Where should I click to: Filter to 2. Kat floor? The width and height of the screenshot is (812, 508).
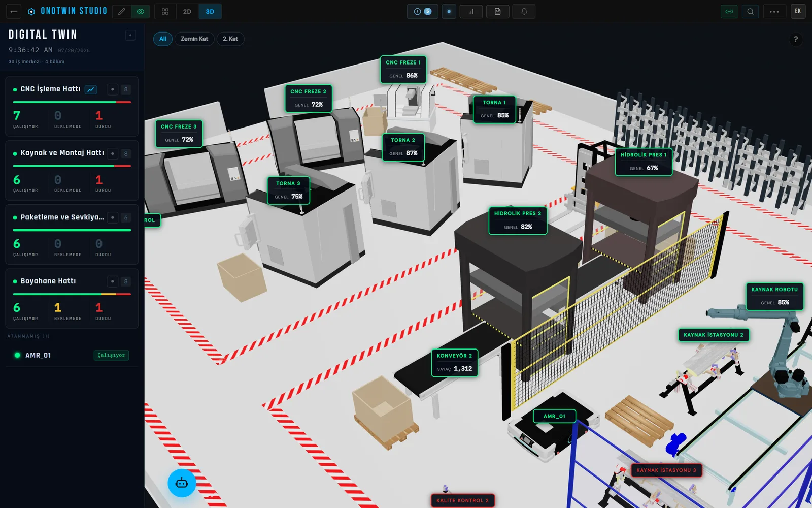click(x=230, y=39)
